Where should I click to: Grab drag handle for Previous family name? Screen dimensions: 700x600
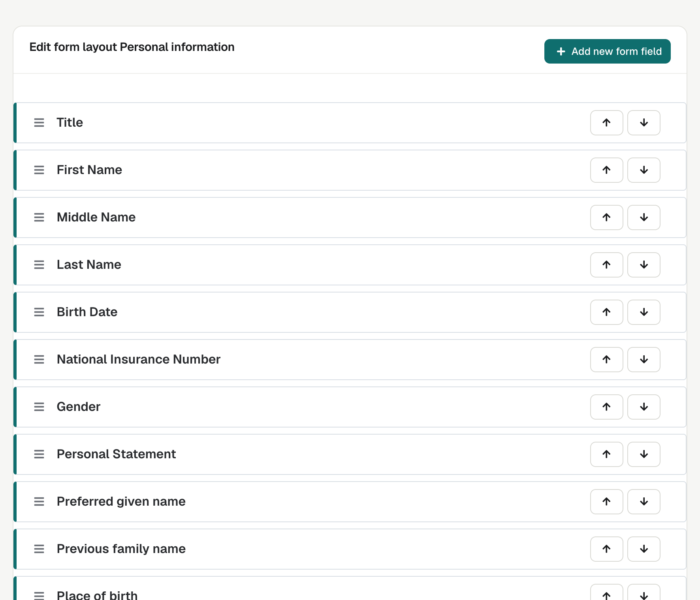click(x=39, y=549)
